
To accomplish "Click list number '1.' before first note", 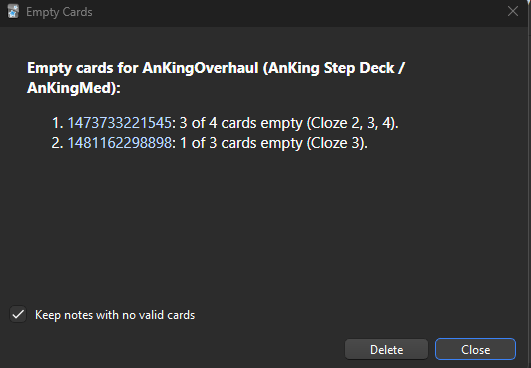I will point(57,123).
